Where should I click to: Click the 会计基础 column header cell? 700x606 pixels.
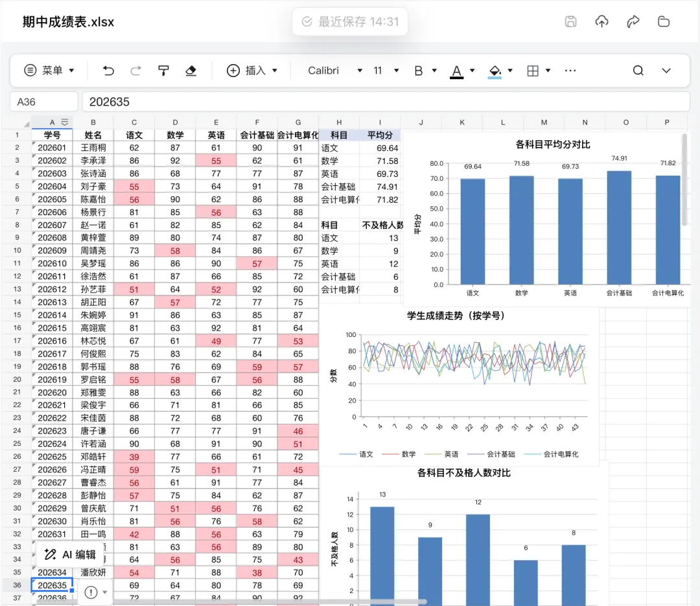(257, 135)
